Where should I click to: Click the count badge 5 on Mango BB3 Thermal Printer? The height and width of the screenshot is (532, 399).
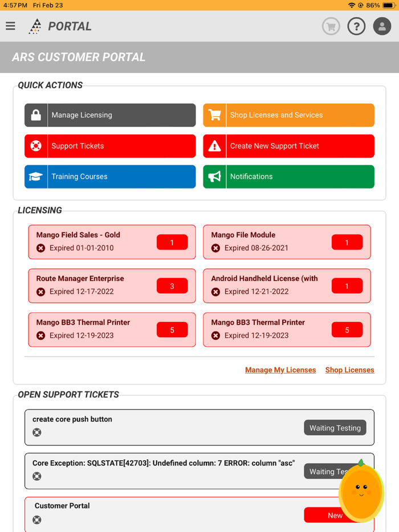tap(172, 330)
